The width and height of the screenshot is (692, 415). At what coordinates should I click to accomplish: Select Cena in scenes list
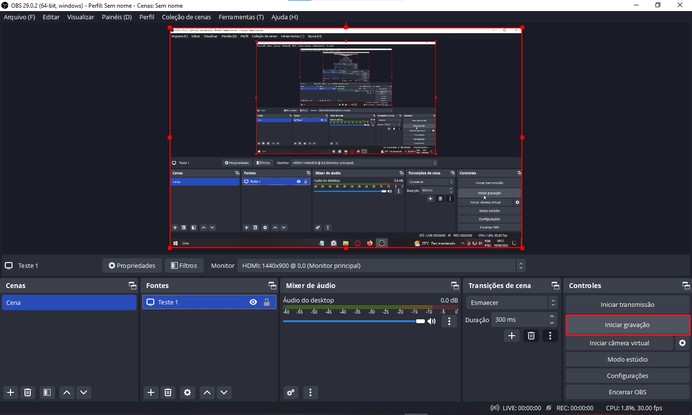point(69,302)
